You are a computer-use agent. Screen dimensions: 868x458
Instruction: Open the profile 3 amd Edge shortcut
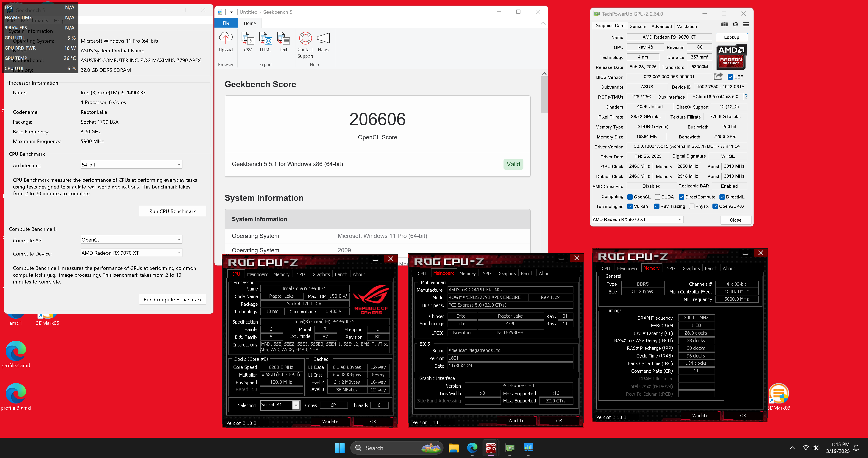pos(16,397)
